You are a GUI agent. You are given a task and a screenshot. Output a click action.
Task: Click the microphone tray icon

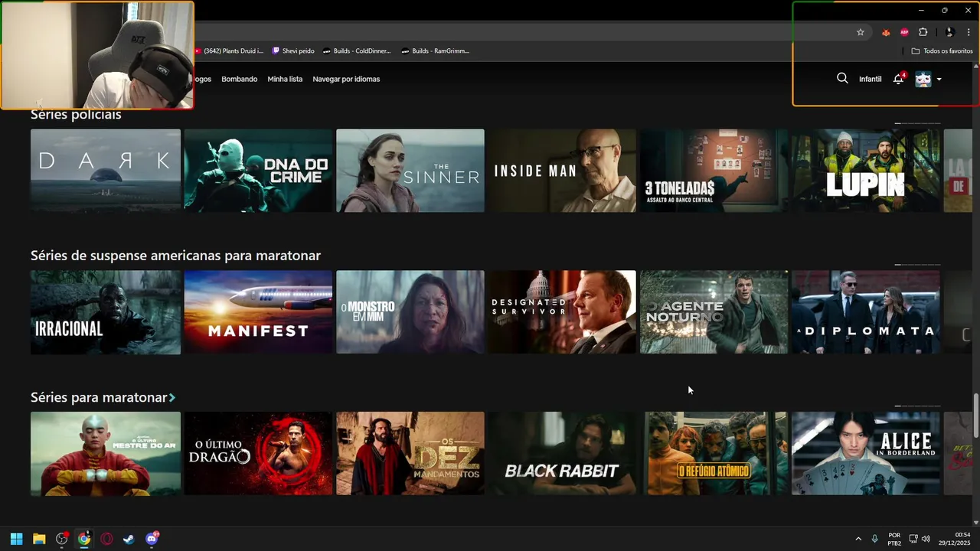(x=875, y=539)
